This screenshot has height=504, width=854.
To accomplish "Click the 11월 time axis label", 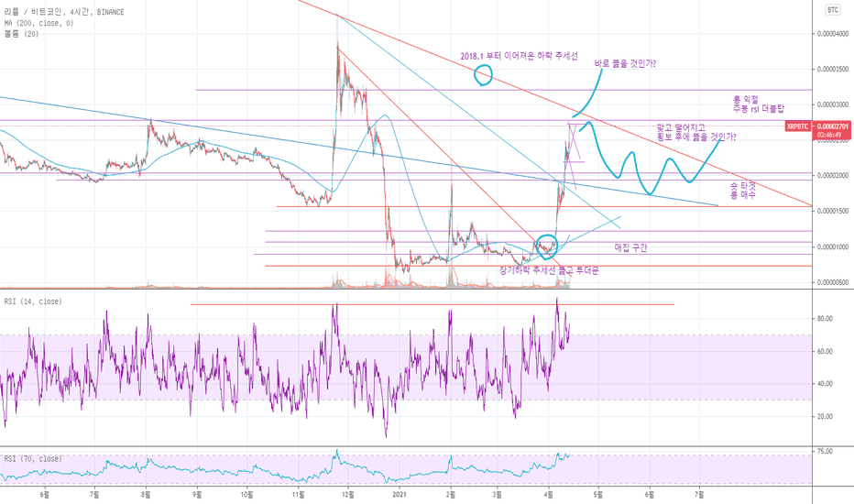I will [x=298, y=495].
